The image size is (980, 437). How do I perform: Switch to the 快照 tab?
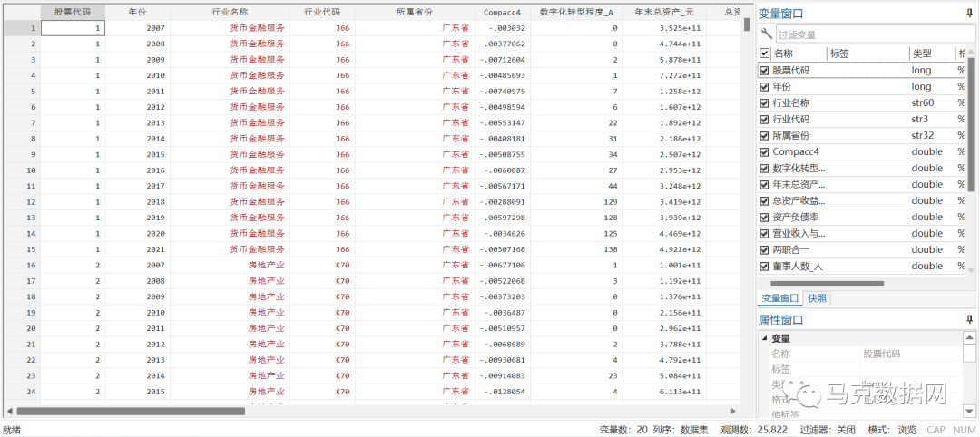click(817, 298)
